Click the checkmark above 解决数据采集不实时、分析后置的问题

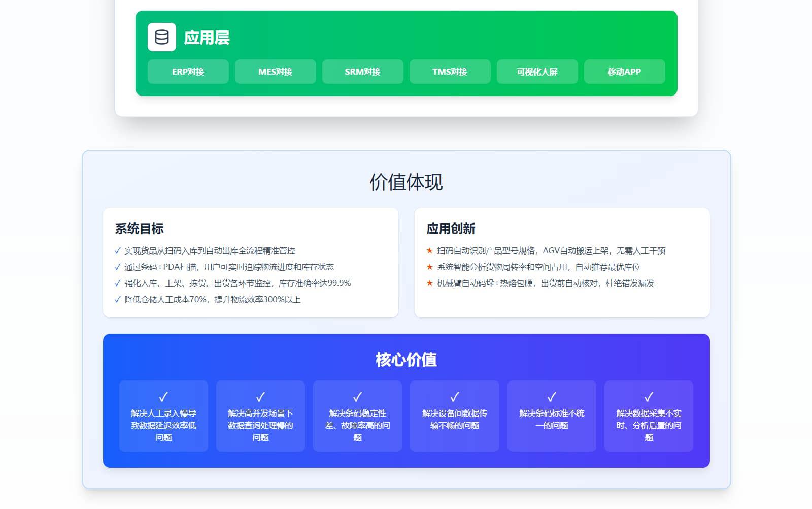(649, 397)
